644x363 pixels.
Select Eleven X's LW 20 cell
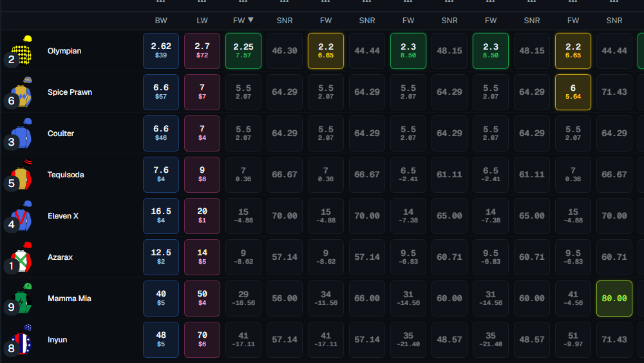point(202,216)
